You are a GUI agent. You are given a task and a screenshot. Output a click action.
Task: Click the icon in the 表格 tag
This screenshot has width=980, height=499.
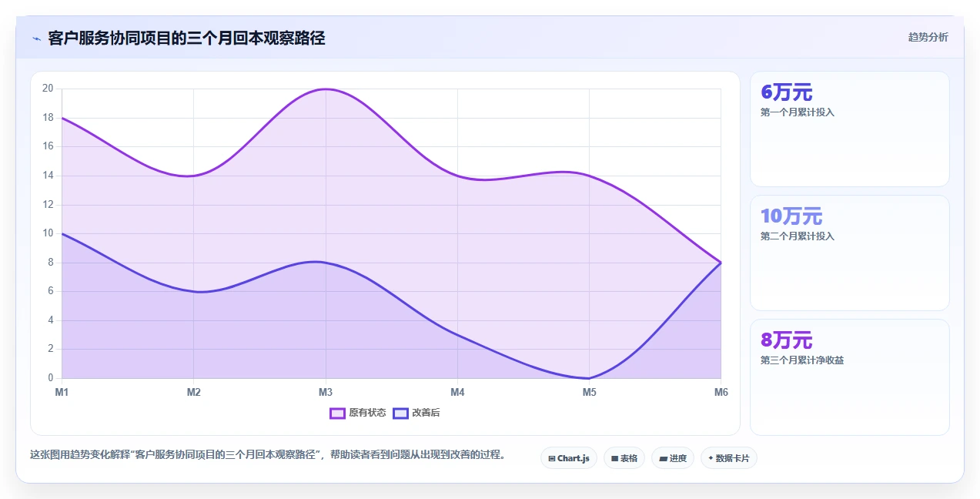(x=614, y=458)
